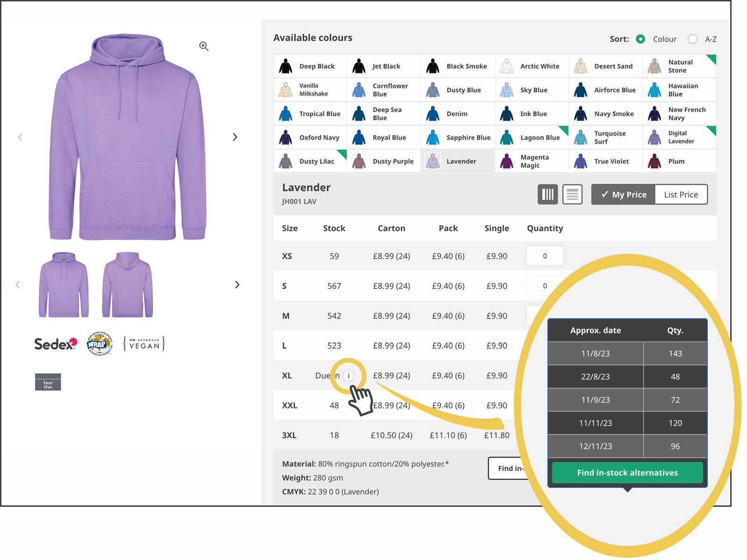This screenshot has width=747, height=560.
Task: Select the A-Z sort radio button
Action: point(692,39)
